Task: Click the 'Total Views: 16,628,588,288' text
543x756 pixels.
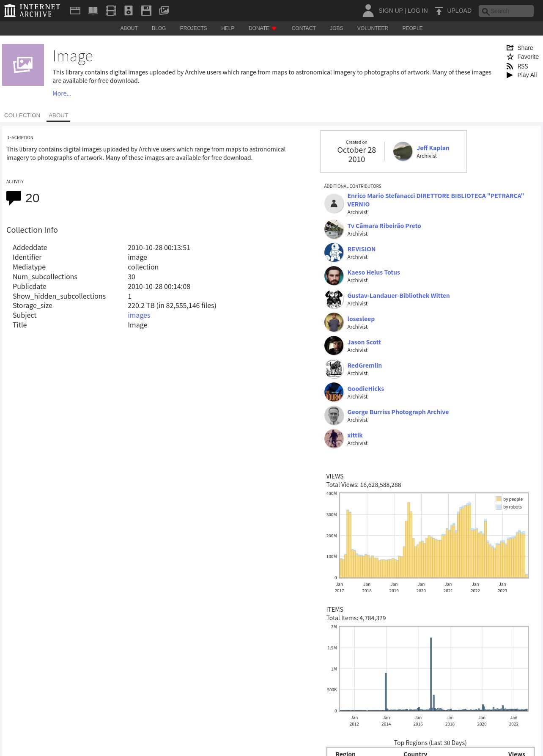Action: [x=363, y=485]
